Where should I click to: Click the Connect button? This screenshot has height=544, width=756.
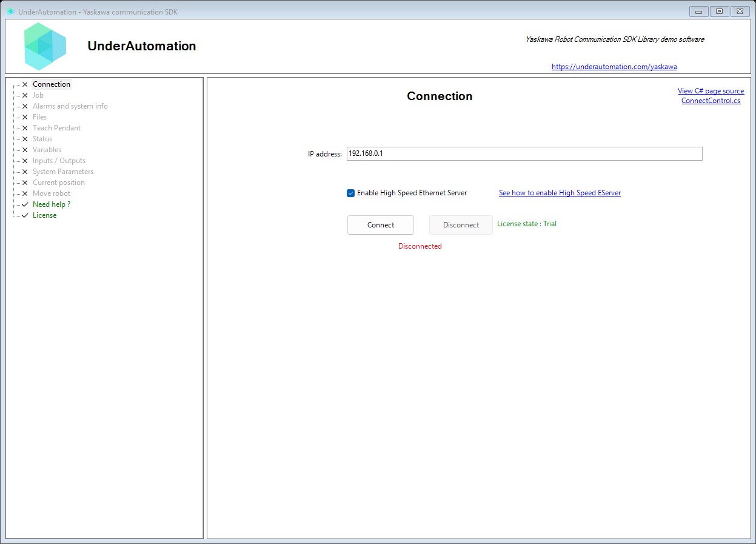coord(381,225)
